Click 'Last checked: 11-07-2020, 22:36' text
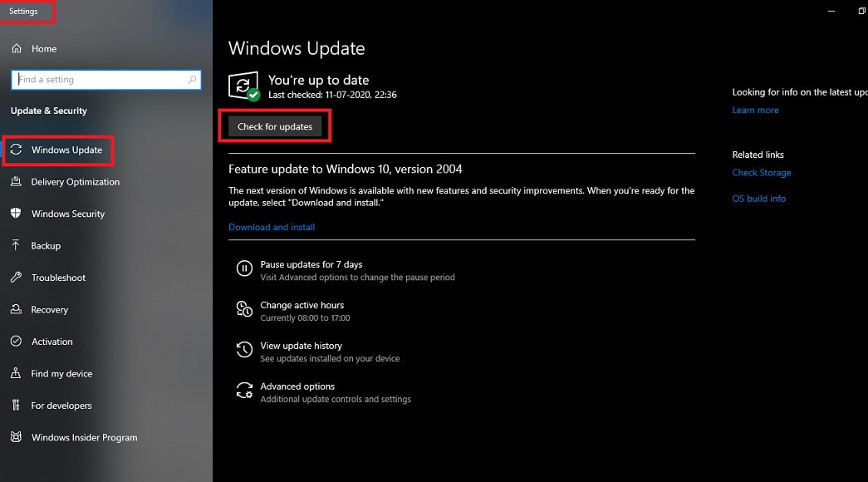Image resolution: width=868 pixels, height=482 pixels. [332, 95]
